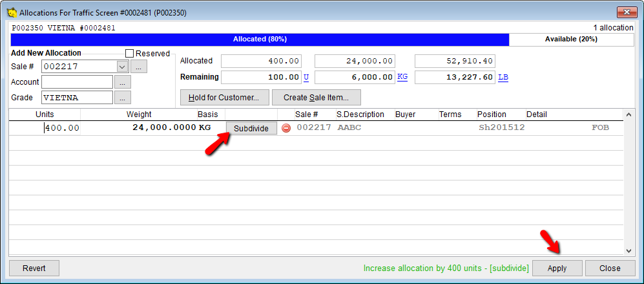Click the Available (20%) bar section
The image size is (644, 284).
pos(571,39)
